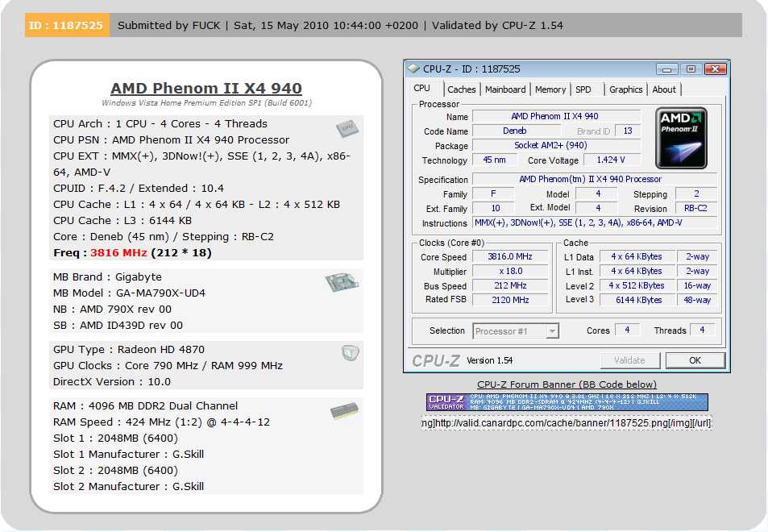768x532 pixels.
Task: Click the Instructions field in CPU-Z
Action: point(594,223)
